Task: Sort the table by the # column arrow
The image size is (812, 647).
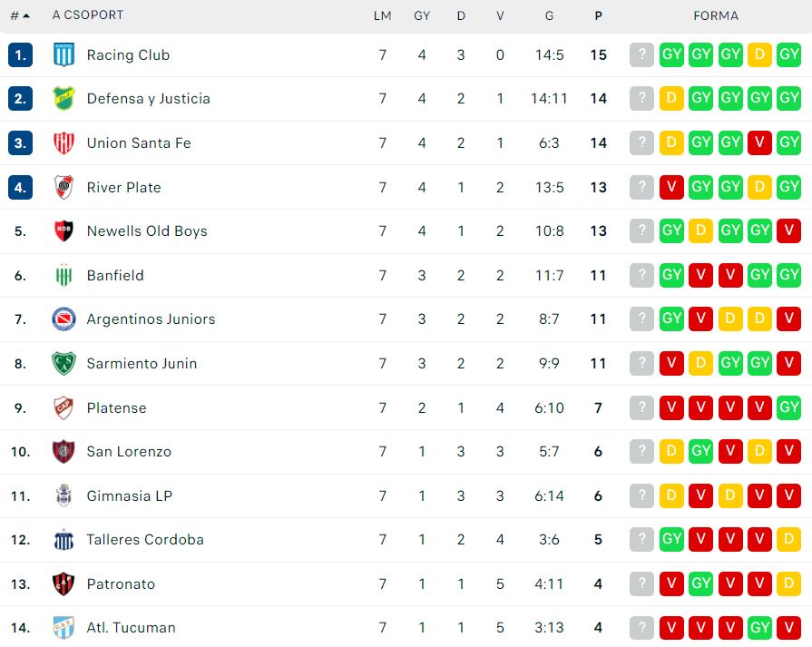Action: (21, 16)
